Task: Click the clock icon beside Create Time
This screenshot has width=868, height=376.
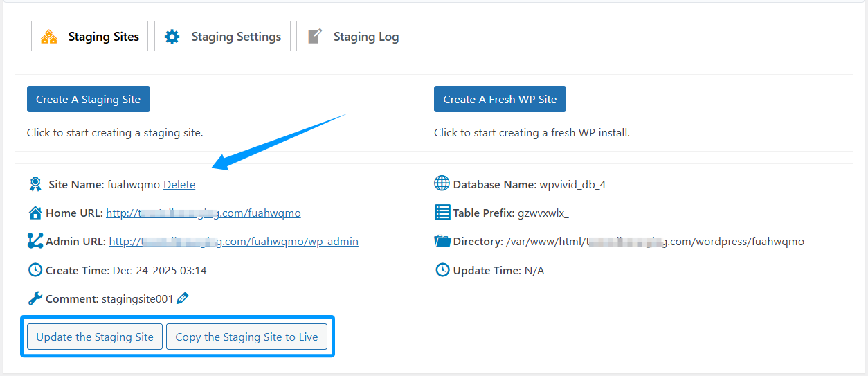Action: (35, 270)
